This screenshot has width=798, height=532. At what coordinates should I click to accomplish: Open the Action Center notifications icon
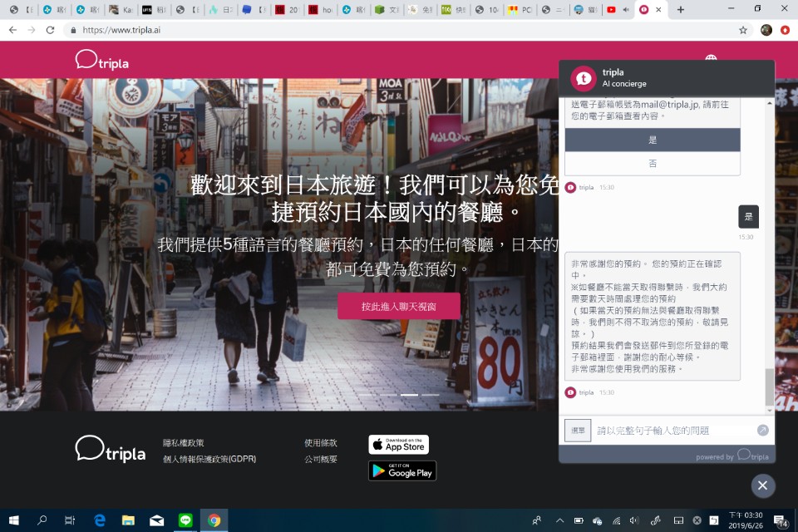(x=780, y=520)
